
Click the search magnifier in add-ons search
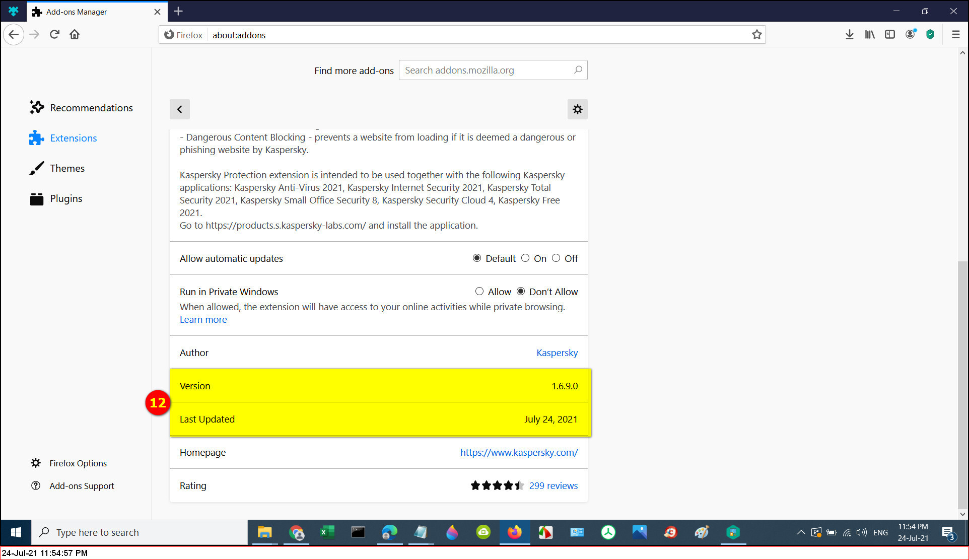(578, 70)
